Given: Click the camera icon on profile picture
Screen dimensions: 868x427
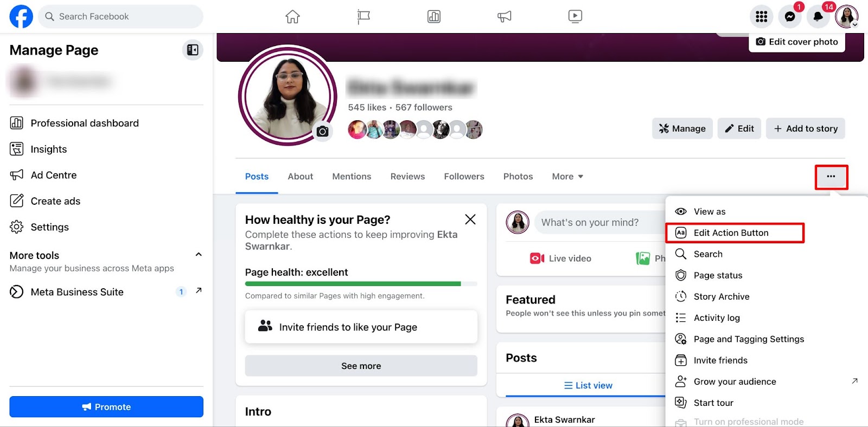Looking at the screenshot, I should click(322, 131).
